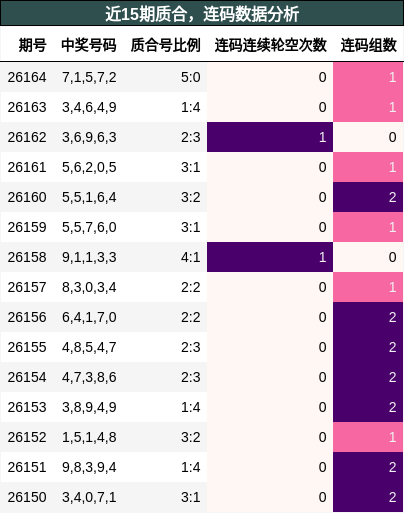
Task: Select the 中奖号码 column header
Action: point(89,45)
